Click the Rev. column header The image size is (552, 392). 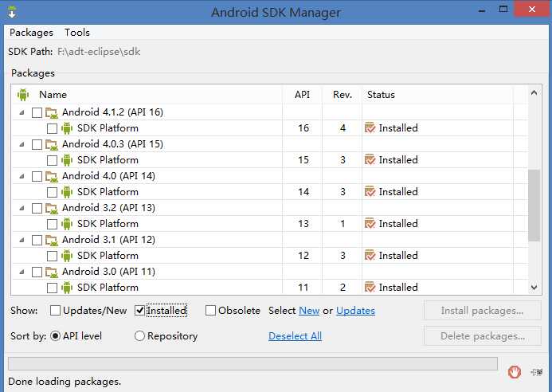coord(343,94)
